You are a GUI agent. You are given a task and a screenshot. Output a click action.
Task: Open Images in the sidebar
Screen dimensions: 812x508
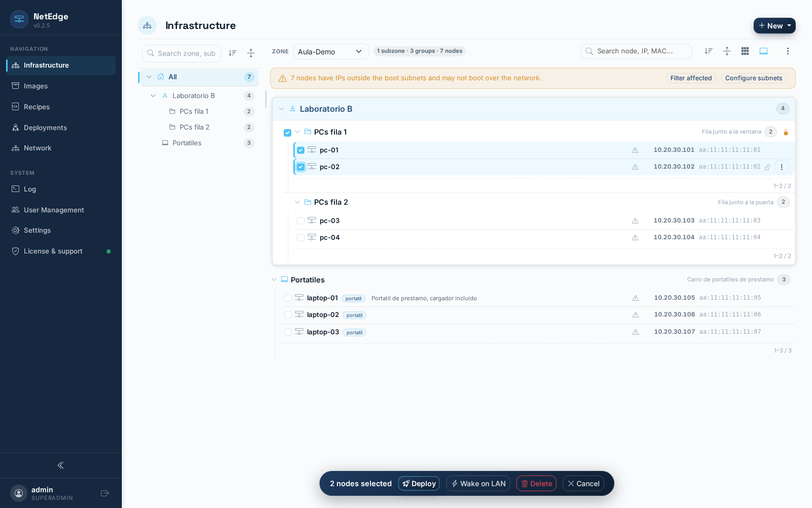[x=61, y=86]
